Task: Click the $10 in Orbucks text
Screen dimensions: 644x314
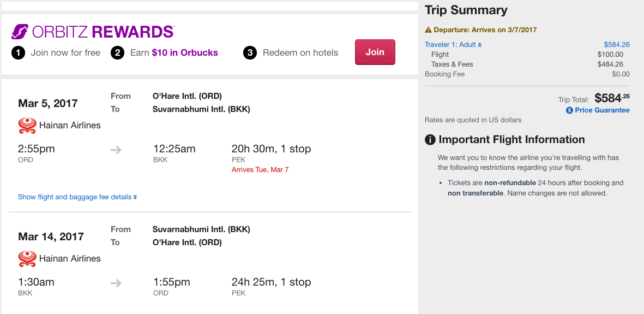Action: click(x=184, y=53)
